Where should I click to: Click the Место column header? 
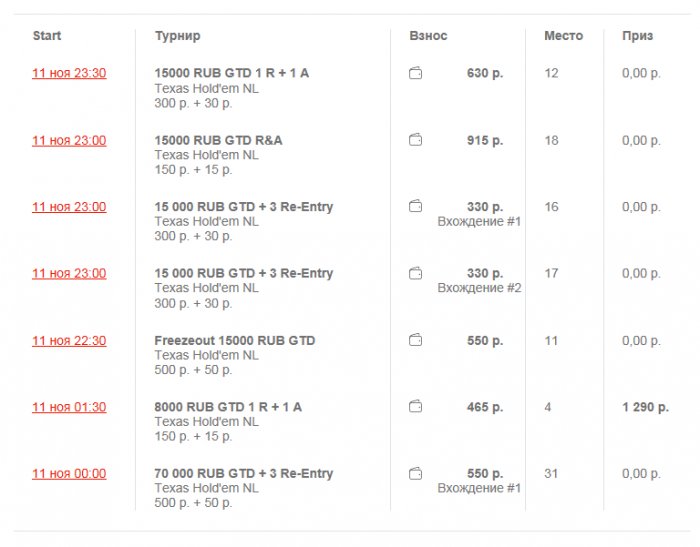tap(564, 36)
